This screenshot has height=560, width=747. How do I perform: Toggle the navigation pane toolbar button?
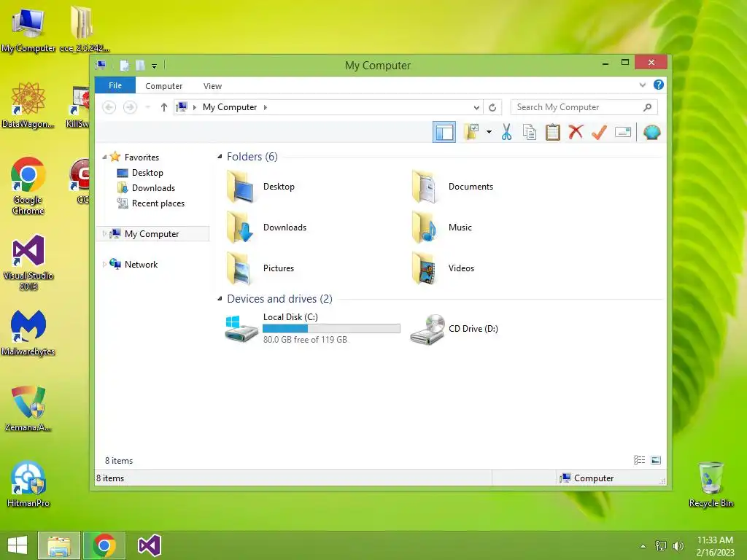444,132
